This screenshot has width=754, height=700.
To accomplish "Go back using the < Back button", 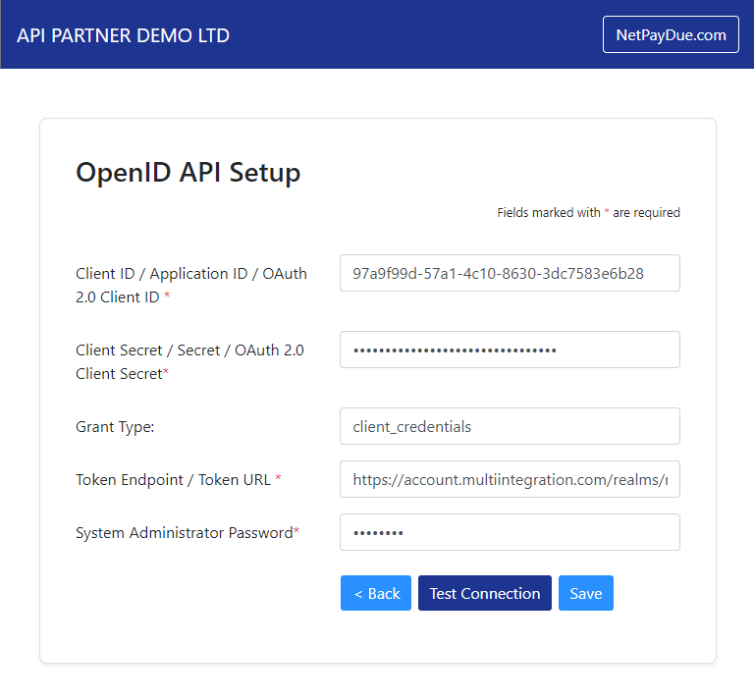I will tap(376, 593).
